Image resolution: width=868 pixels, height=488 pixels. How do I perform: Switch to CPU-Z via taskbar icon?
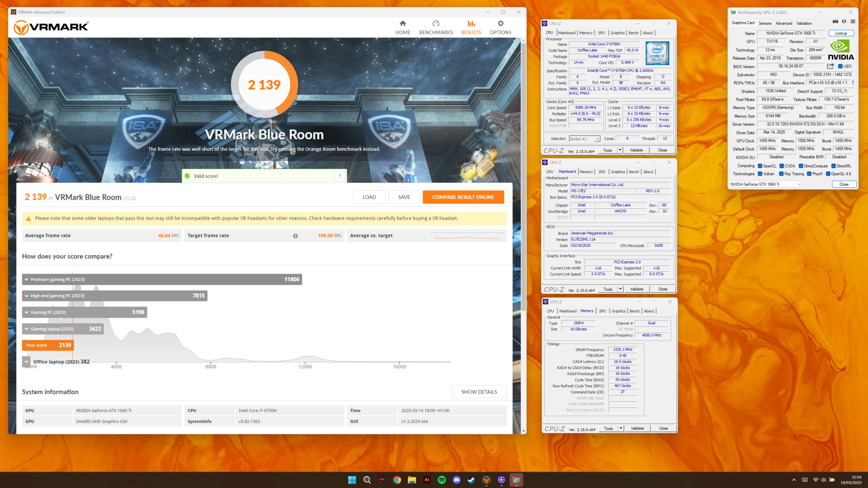[501, 480]
